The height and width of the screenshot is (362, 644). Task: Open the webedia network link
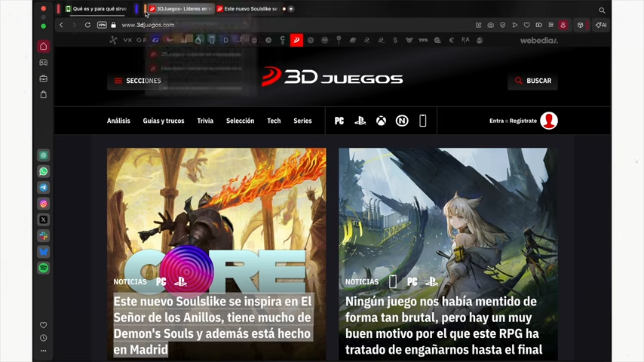[539, 40]
